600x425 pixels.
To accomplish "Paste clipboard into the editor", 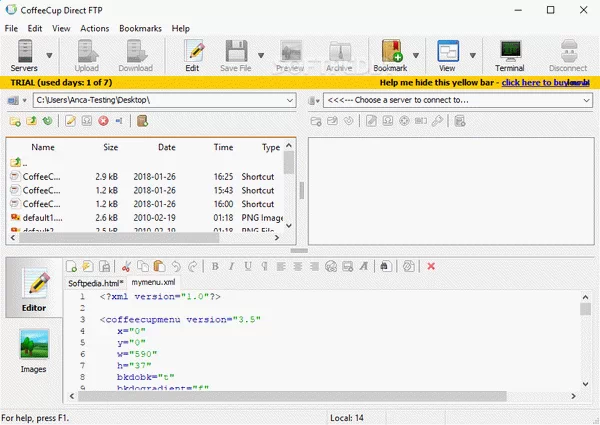I will [x=159, y=266].
